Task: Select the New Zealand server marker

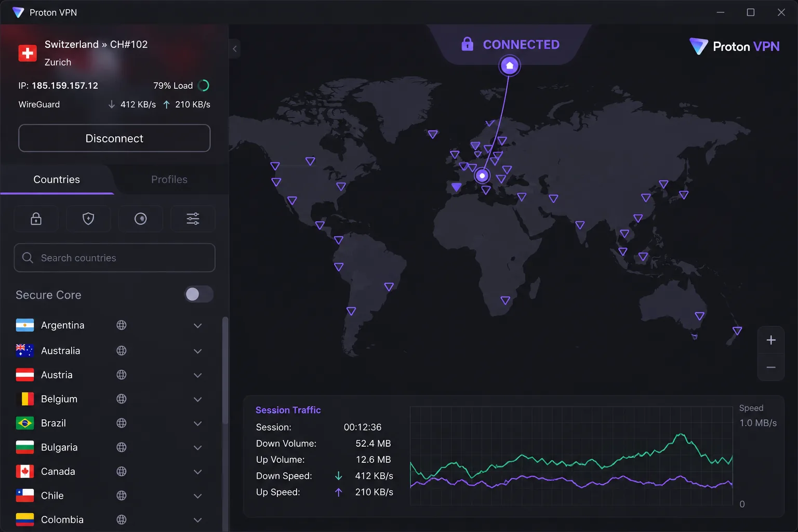Action: [737, 330]
